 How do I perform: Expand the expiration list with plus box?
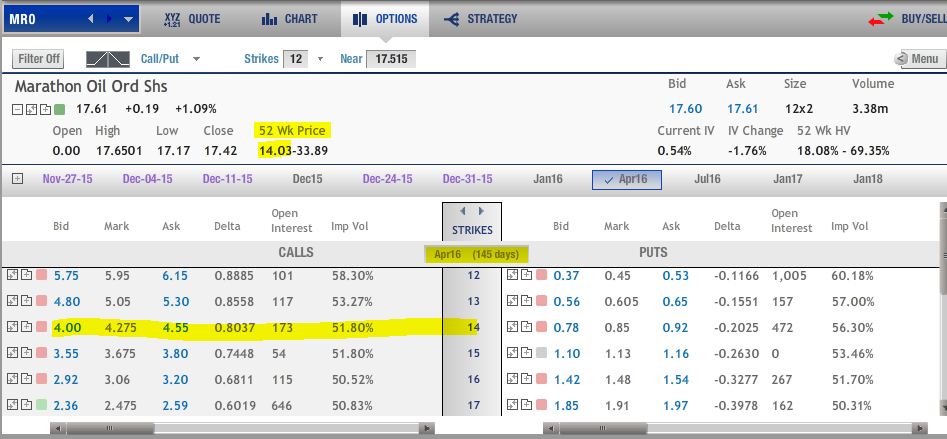[17, 179]
